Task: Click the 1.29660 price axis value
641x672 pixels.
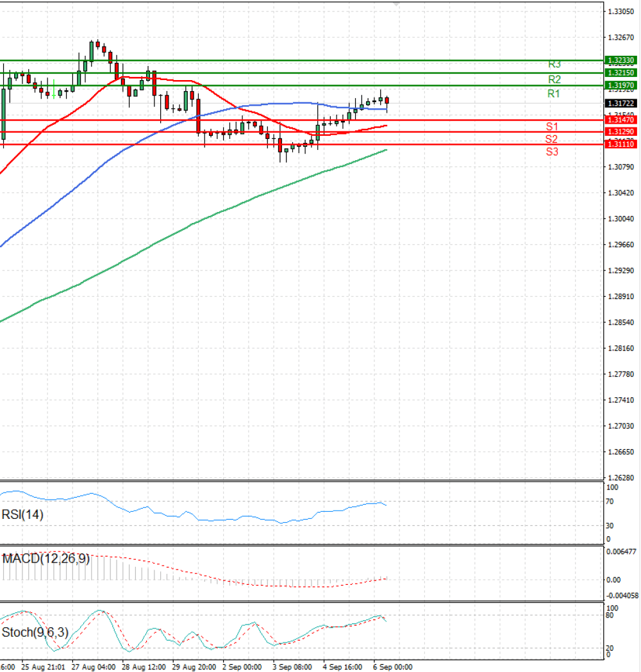Action: pyautogui.click(x=621, y=245)
